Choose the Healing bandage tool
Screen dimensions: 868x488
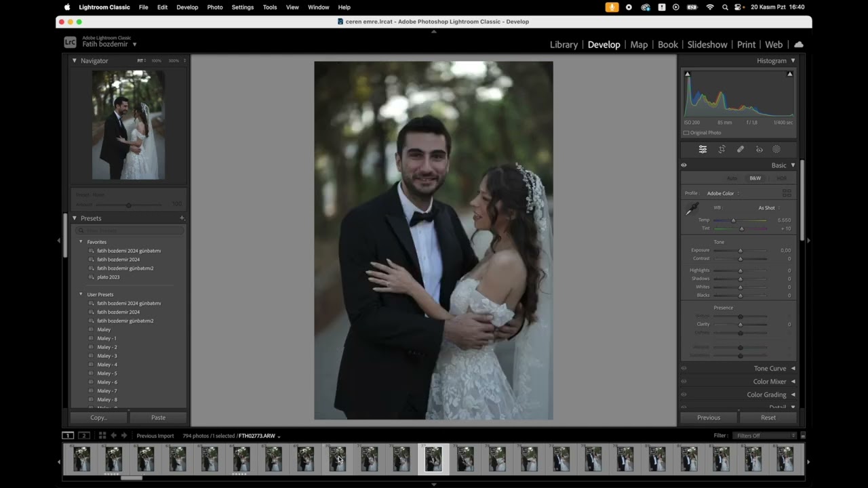click(741, 149)
